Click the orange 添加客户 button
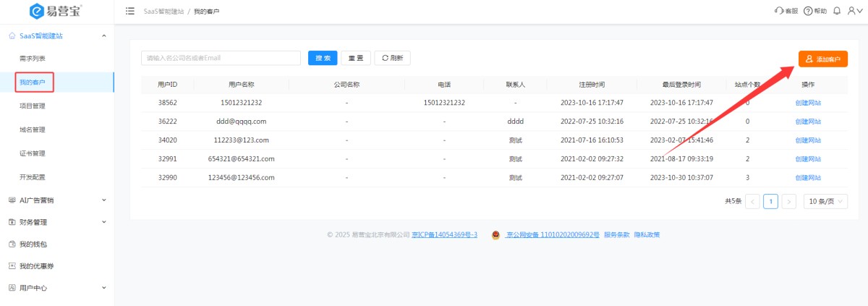The height and width of the screenshot is (306, 868). click(x=822, y=59)
